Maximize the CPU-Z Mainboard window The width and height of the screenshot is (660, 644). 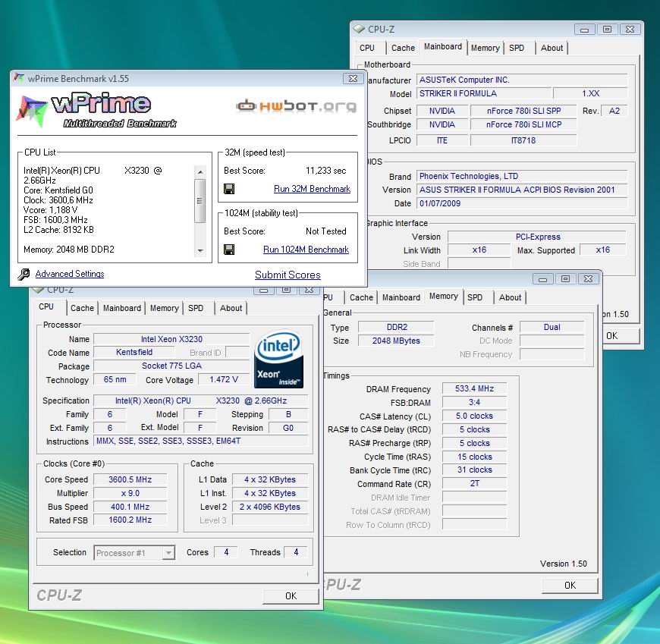607,29
